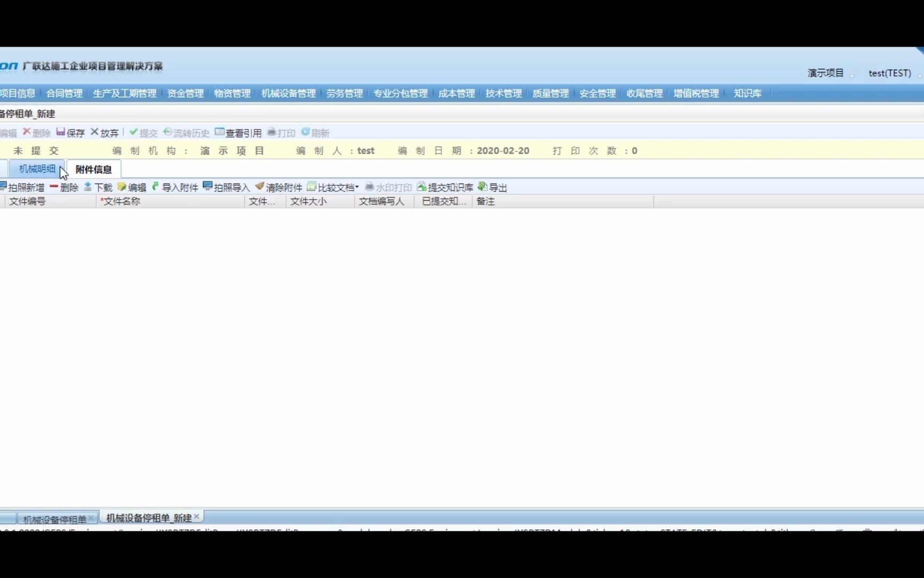The image size is (924, 578).
Task: Edit attachment with 编辑 in attachment toolbar
Action: pos(132,187)
